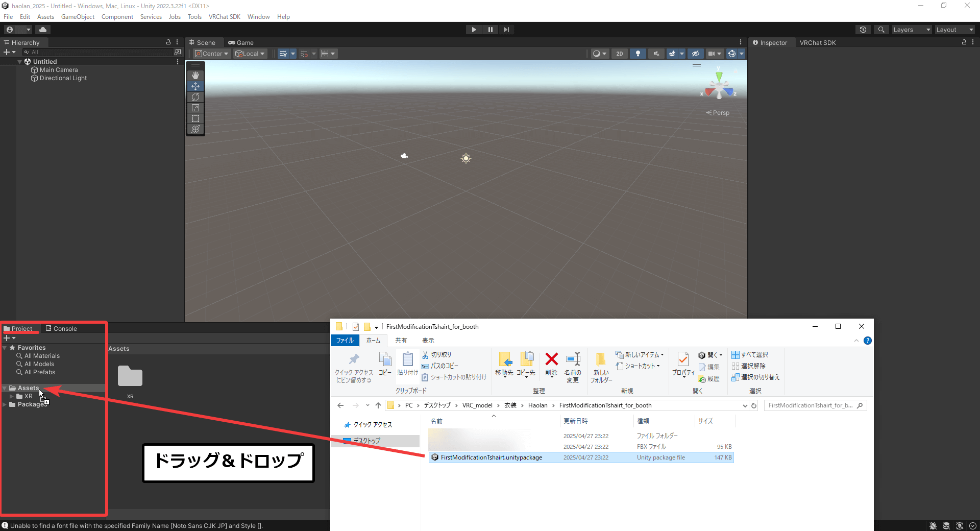The width and height of the screenshot is (980, 531).
Task: Toggle hidden objects visibility eye icon
Action: click(x=695, y=54)
